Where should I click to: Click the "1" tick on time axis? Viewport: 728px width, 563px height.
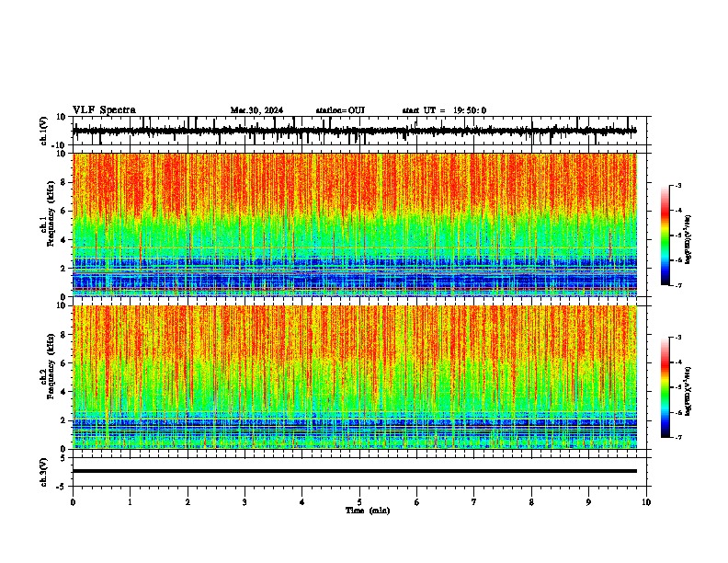click(130, 502)
